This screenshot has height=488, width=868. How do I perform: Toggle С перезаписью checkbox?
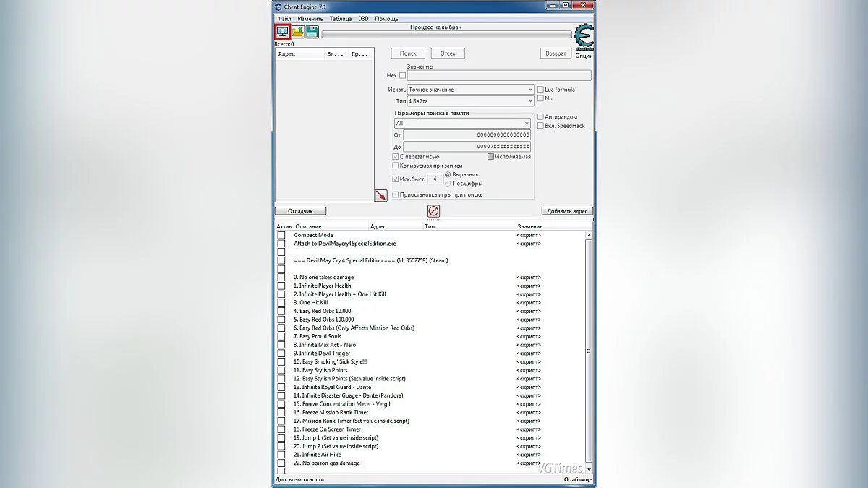coord(396,156)
